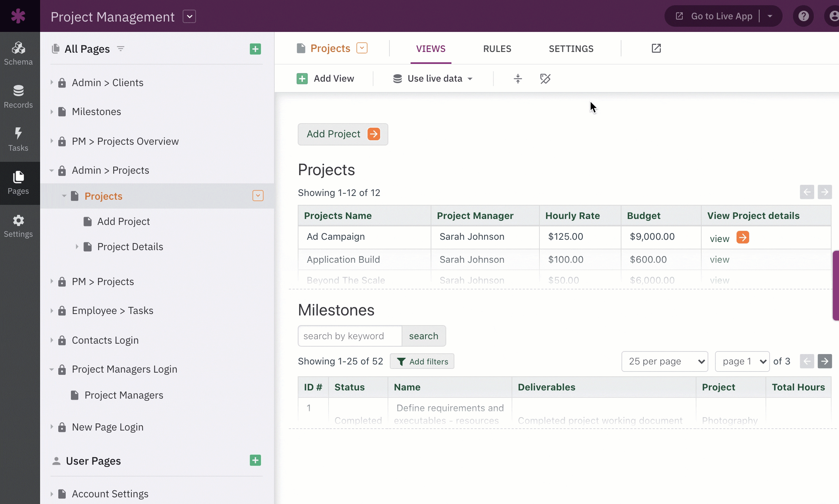Select PM > Projects page
The height and width of the screenshot is (504, 839).
pos(103,282)
